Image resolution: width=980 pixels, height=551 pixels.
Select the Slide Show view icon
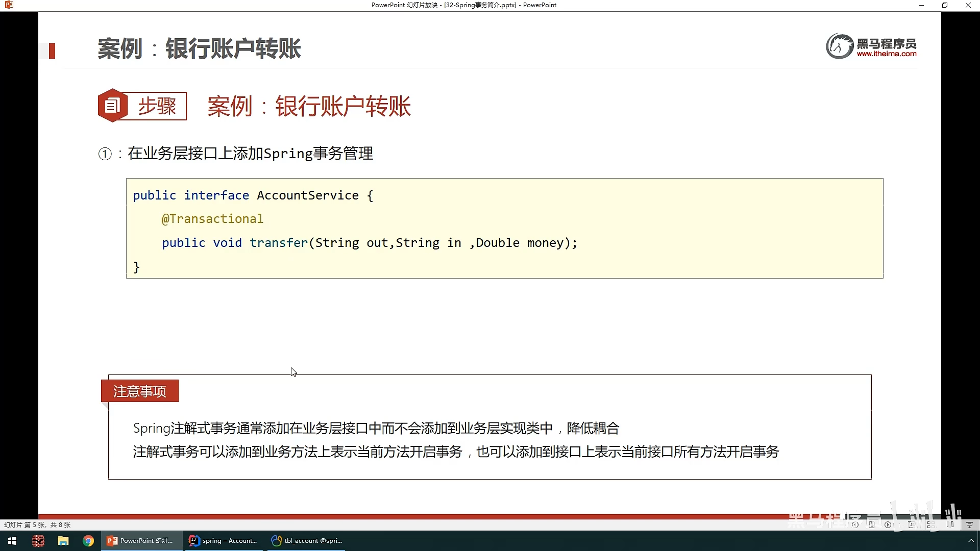(x=969, y=524)
